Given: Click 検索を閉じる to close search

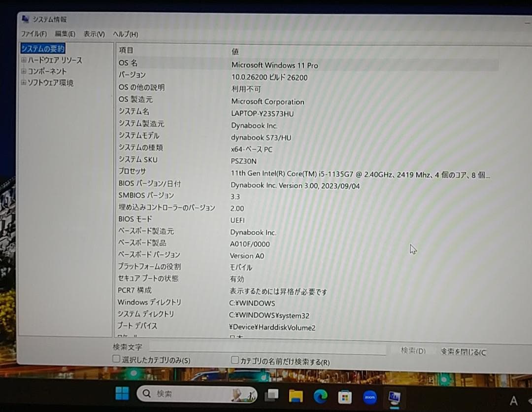Looking at the screenshot, I should 463,350.
